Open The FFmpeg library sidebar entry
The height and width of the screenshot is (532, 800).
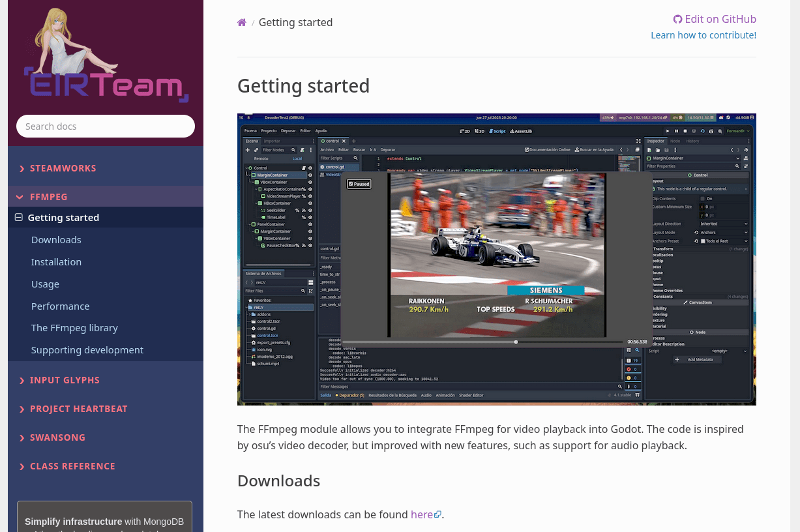(x=74, y=328)
